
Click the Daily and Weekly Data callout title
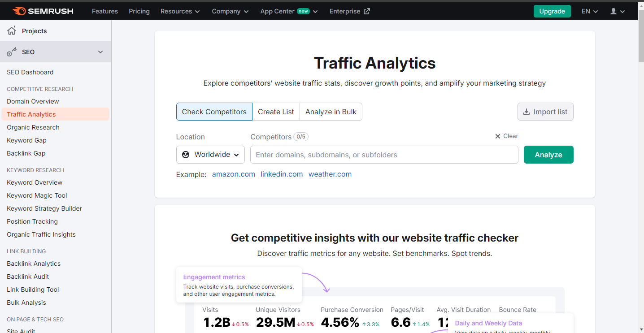point(488,323)
